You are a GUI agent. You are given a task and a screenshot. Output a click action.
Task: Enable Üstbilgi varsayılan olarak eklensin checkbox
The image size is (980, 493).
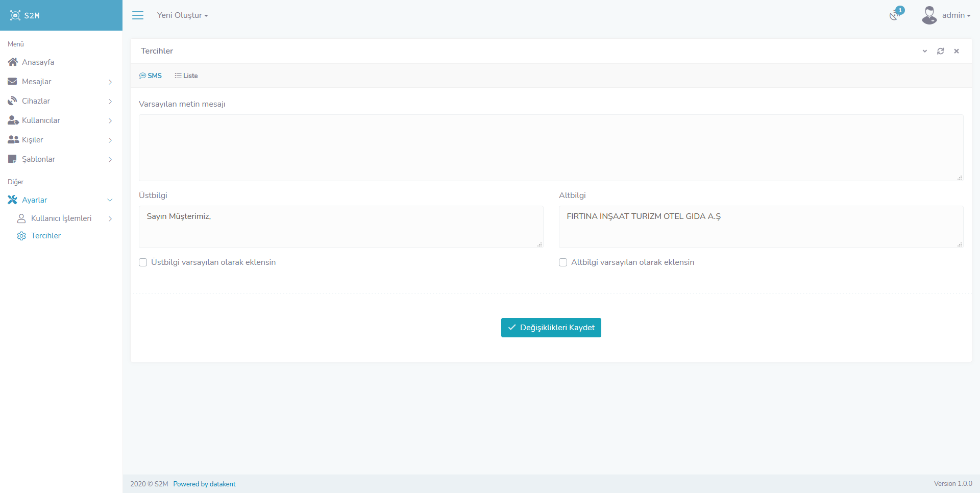coord(143,262)
